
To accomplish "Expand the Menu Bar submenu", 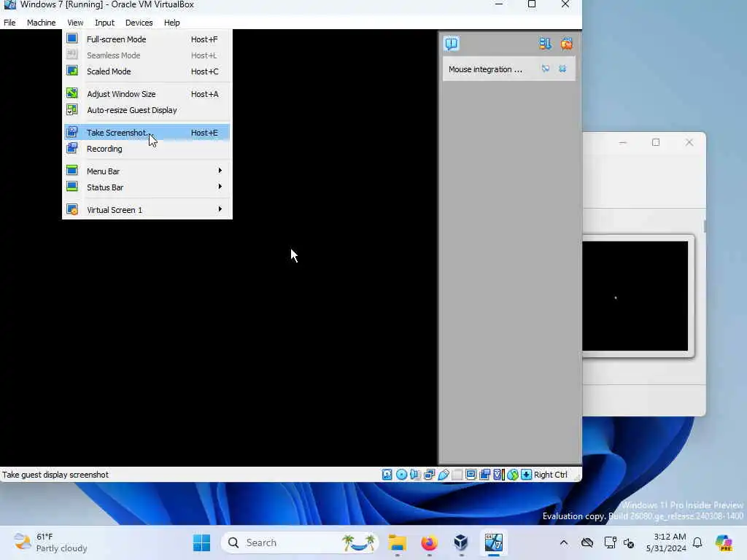I will pyautogui.click(x=147, y=171).
